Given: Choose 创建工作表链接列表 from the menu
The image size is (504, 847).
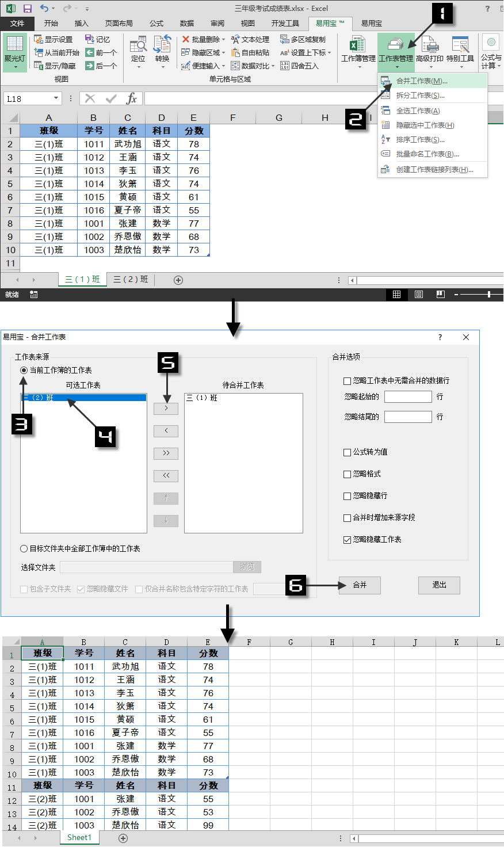Looking at the screenshot, I should point(433,170).
